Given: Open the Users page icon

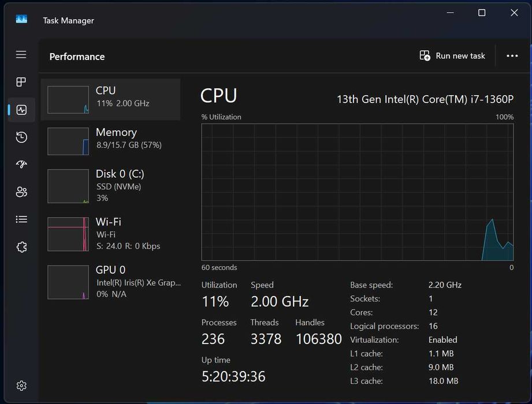Looking at the screenshot, I should coord(21,192).
